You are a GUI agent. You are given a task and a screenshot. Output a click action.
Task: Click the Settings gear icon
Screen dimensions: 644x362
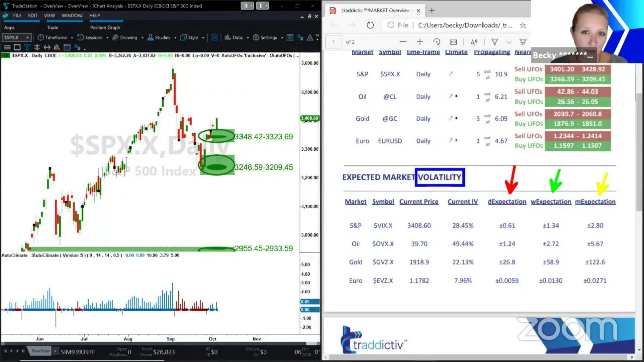pyautogui.click(x=256, y=38)
